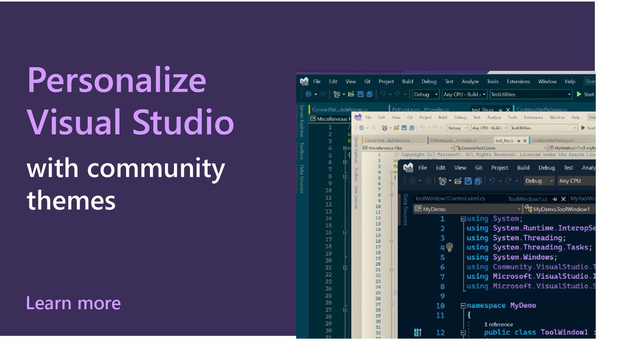Image resolution: width=623 pixels, height=364 pixels.
Task: Open the Analyze menu in the back teal window
Action: [x=470, y=81]
